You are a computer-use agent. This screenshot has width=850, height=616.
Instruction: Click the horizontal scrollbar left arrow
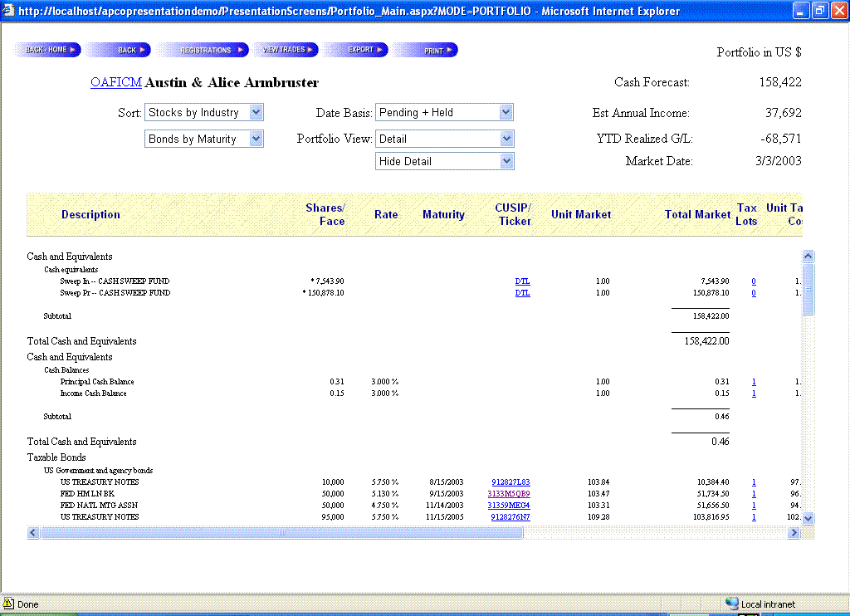pos(33,532)
